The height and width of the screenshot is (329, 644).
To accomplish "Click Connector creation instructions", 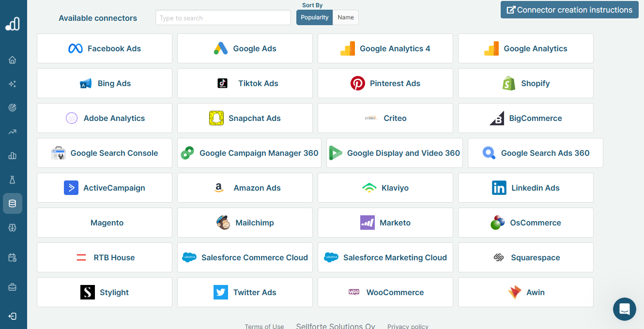I will 569,9.
